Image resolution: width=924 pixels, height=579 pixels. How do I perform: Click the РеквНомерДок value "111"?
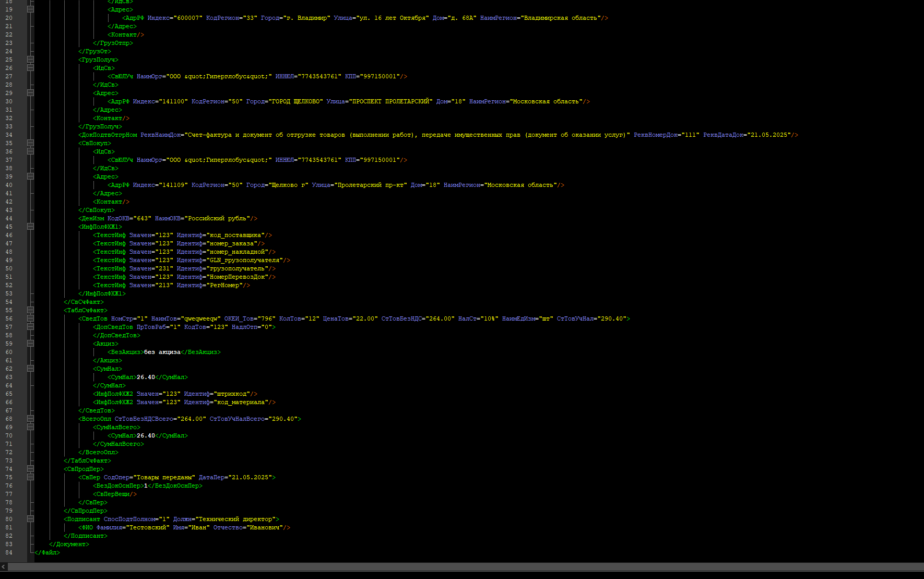tap(691, 135)
